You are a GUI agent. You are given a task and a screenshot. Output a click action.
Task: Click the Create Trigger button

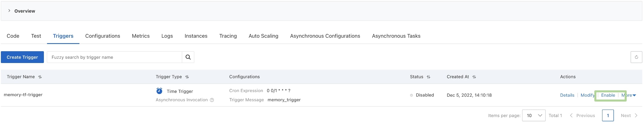pyautogui.click(x=22, y=57)
